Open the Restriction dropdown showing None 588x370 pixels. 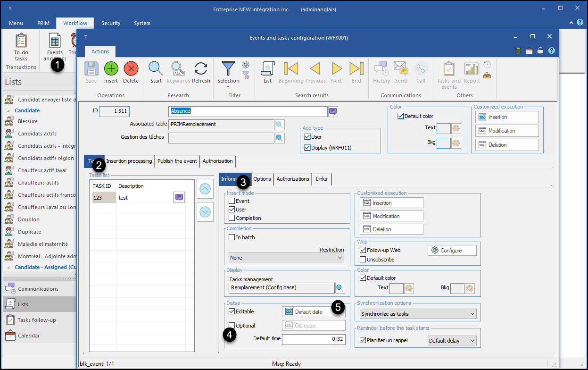tap(286, 258)
